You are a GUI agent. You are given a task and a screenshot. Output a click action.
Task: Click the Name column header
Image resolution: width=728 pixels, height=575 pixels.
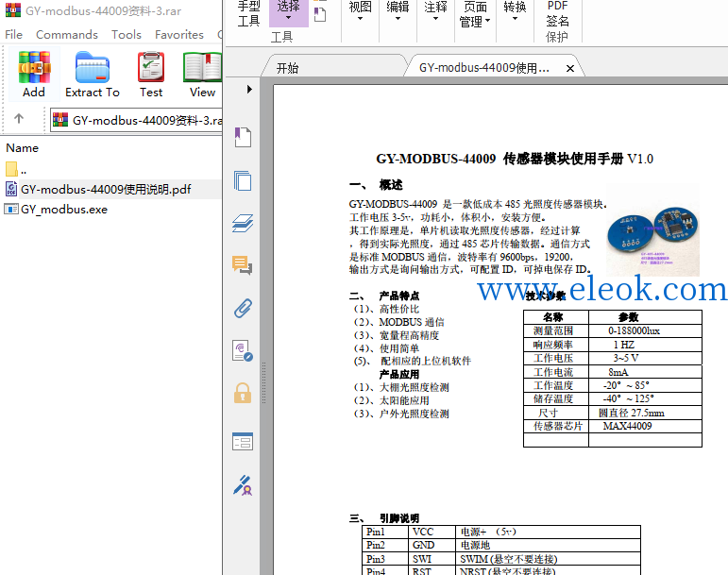pos(23,148)
